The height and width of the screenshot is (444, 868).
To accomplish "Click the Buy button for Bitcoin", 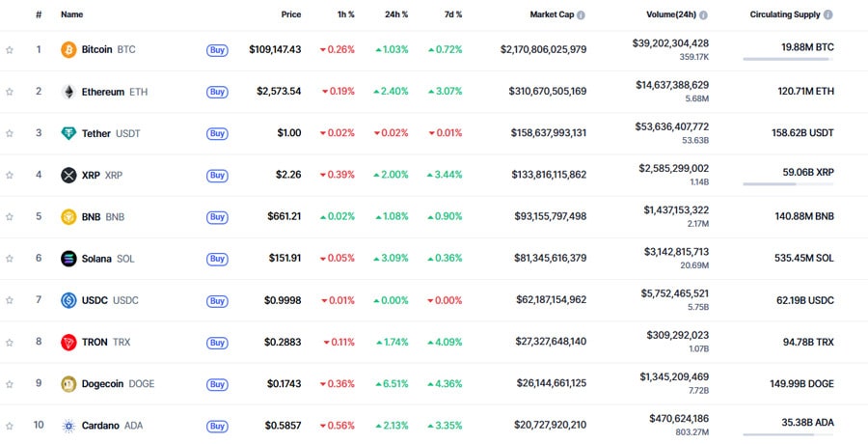I will pos(217,50).
